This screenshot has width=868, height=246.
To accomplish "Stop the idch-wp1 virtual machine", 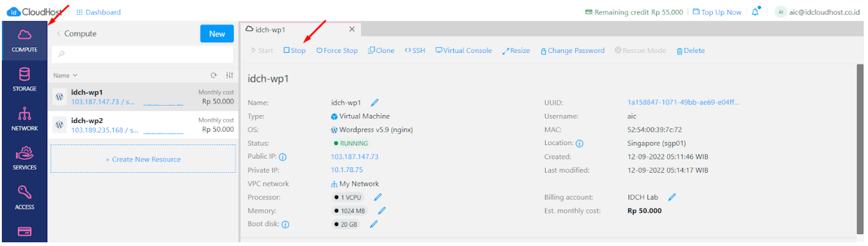I will tap(294, 50).
